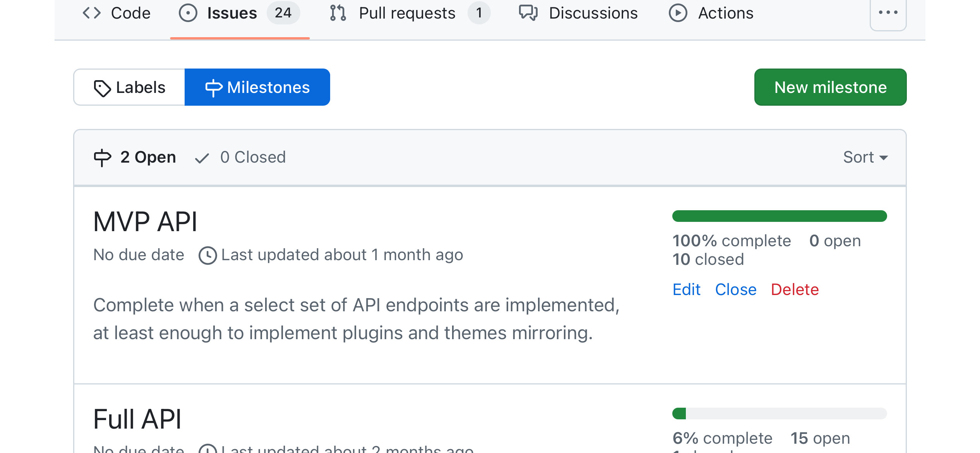Click the Full API progress bar
980x453 pixels.
(x=780, y=414)
